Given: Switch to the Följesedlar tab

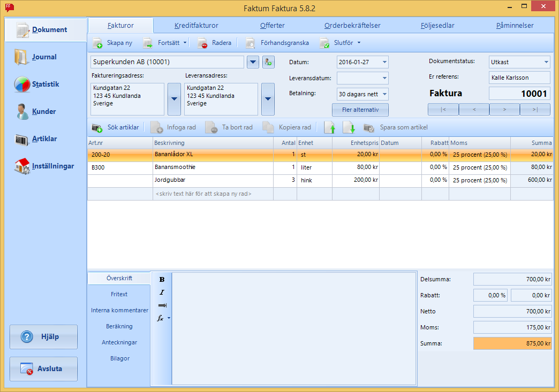Looking at the screenshot, I should (437, 25).
